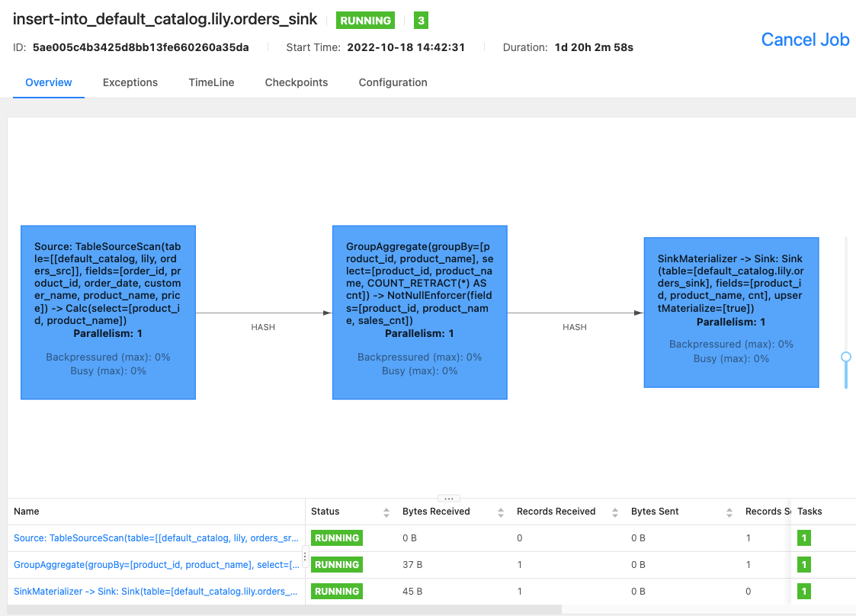Open the SinkMaterializer row link in table
The image size is (856, 616).
[155, 592]
